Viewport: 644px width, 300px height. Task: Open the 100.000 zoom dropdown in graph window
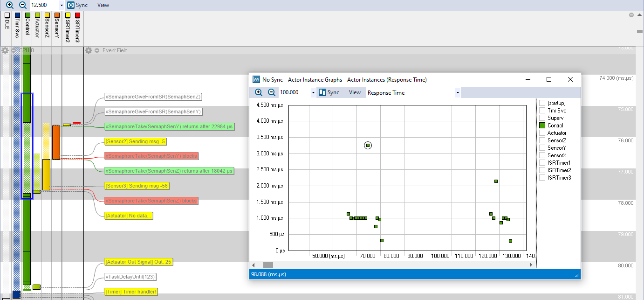313,92
